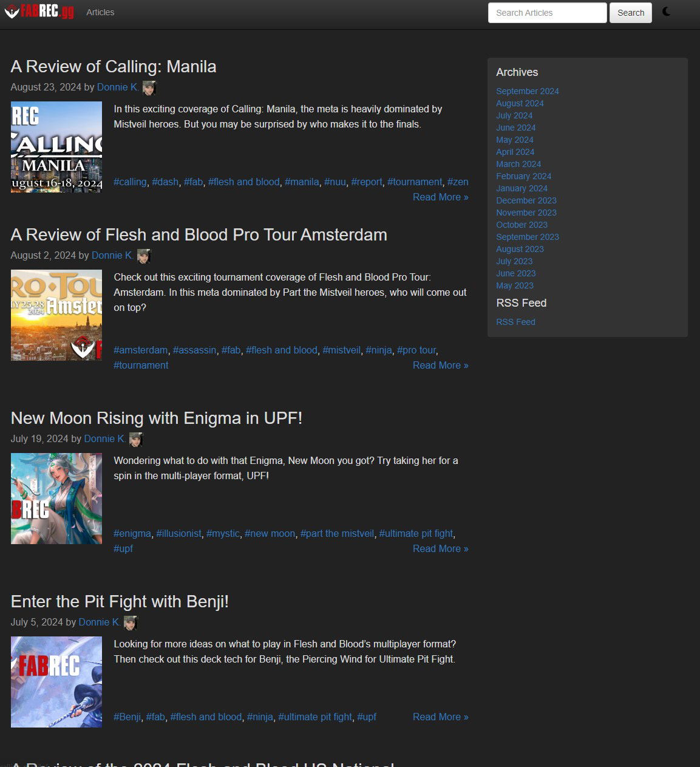Select the #Benji tag

coord(127,717)
